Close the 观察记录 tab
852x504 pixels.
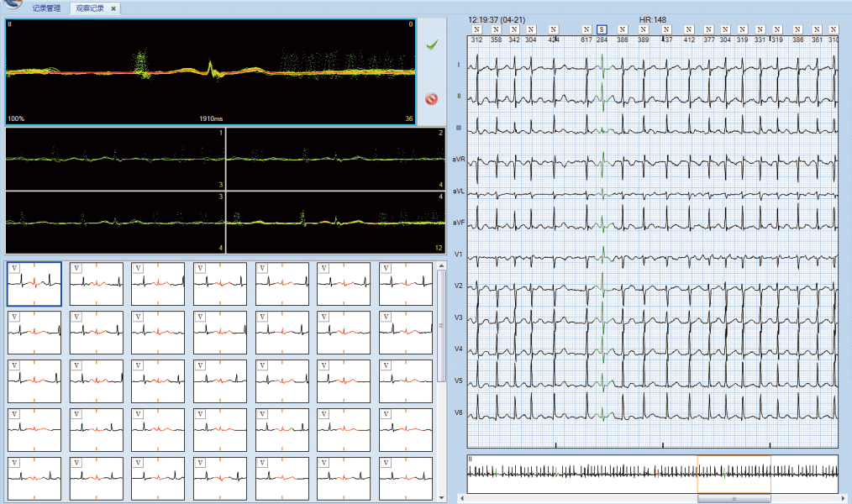(114, 8)
